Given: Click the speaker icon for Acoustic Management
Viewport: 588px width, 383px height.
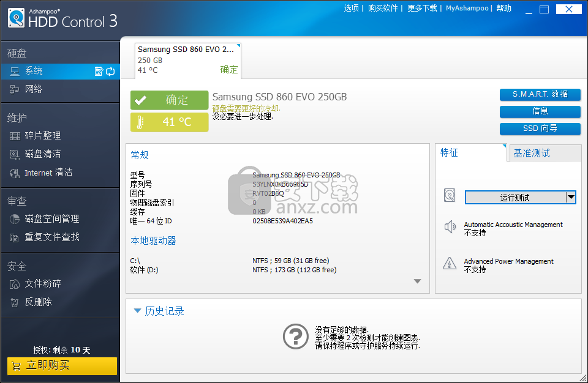Looking at the screenshot, I should coord(450,227).
